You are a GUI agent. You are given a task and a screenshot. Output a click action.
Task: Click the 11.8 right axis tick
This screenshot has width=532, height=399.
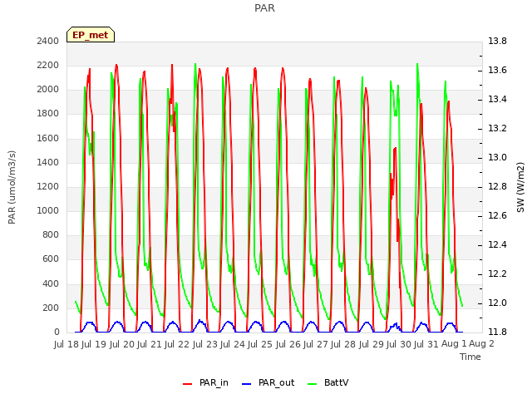[497, 332]
